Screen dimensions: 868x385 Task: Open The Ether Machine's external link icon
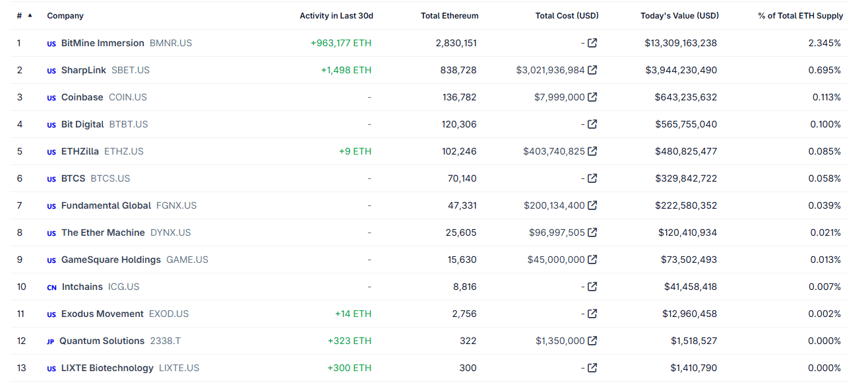coord(592,232)
